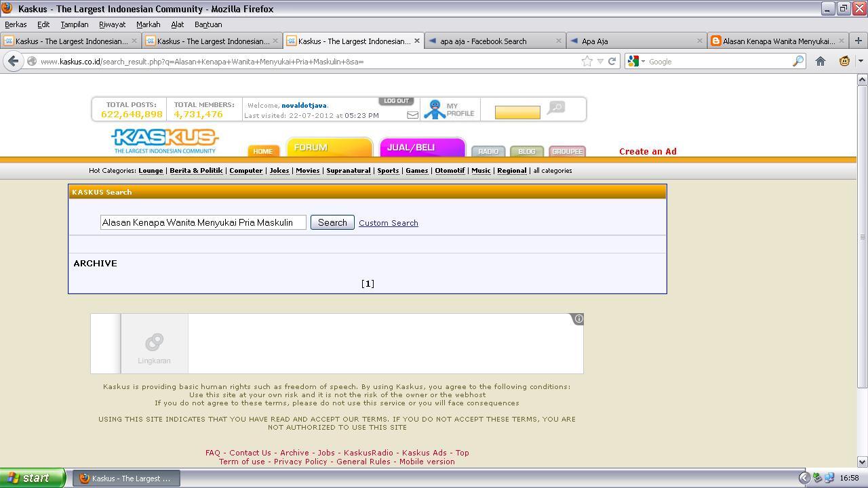Image resolution: width=868 pixels, height=488 pixels.
Task: Open the Supranatural category
Action: click(x=349, y=171)
